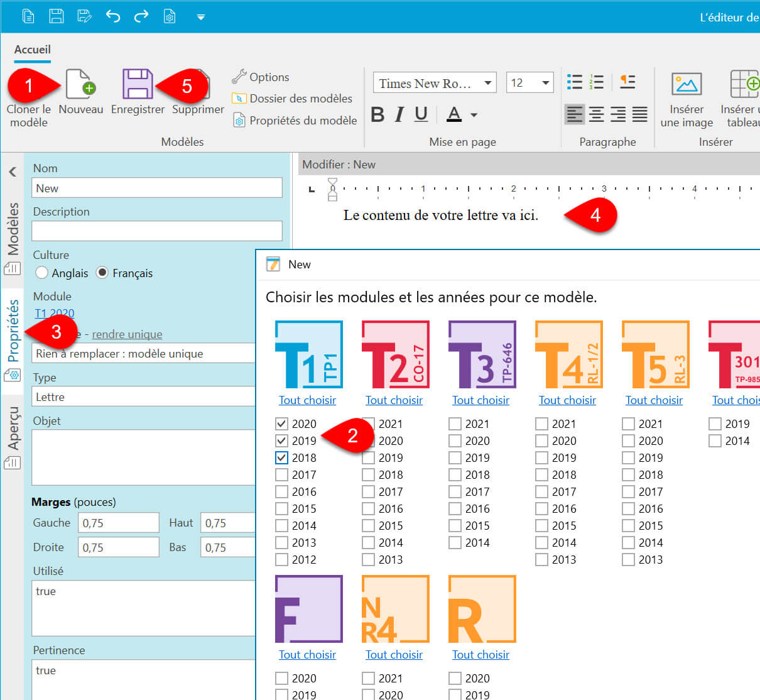The image size is (760, 700).
Task: Insert a numbered list
Action: (x=596, y=82)
